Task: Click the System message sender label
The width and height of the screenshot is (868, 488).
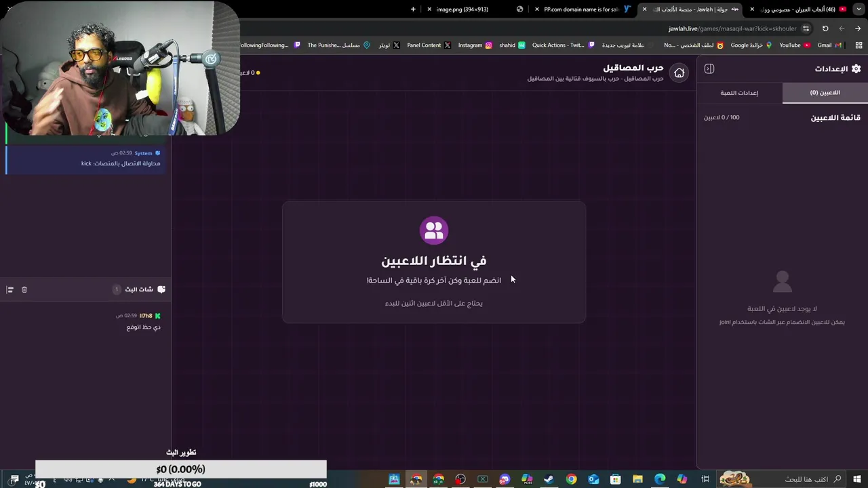Action: (x=143, y=153)
